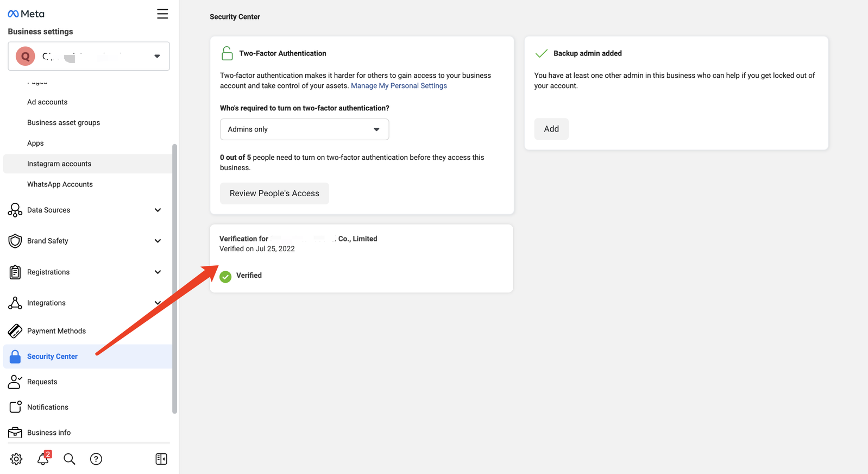
Task: Click the hamburger menu icon
Action: (162, 14)
